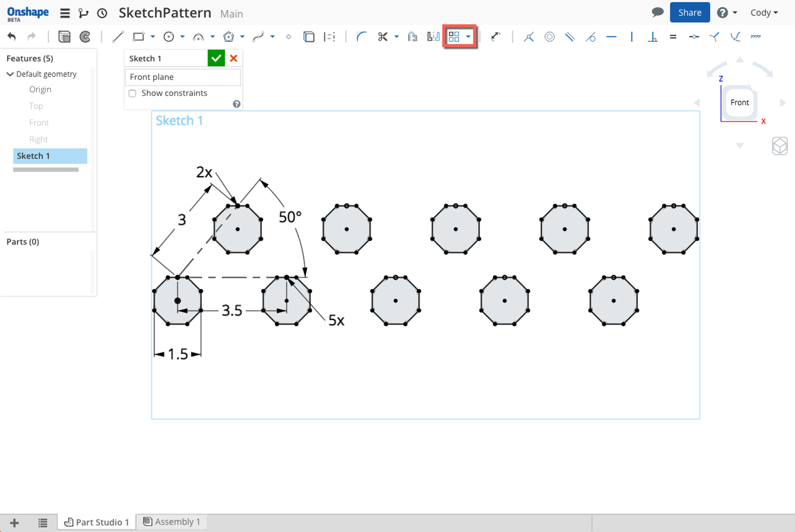Screen dimensions: 795x532
Task: Select the Sketch fillet tool
Action: [361, 37]
